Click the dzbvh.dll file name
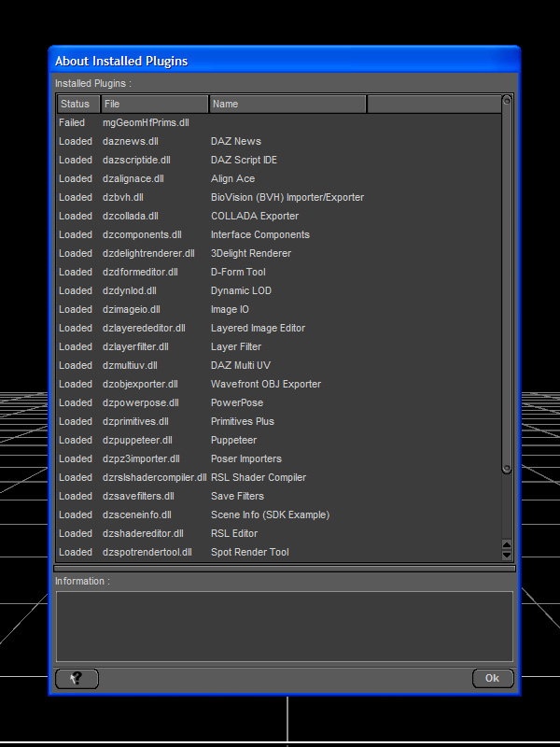Image resolution: width=560 pixels, height=747 pixels. point(123,197)
